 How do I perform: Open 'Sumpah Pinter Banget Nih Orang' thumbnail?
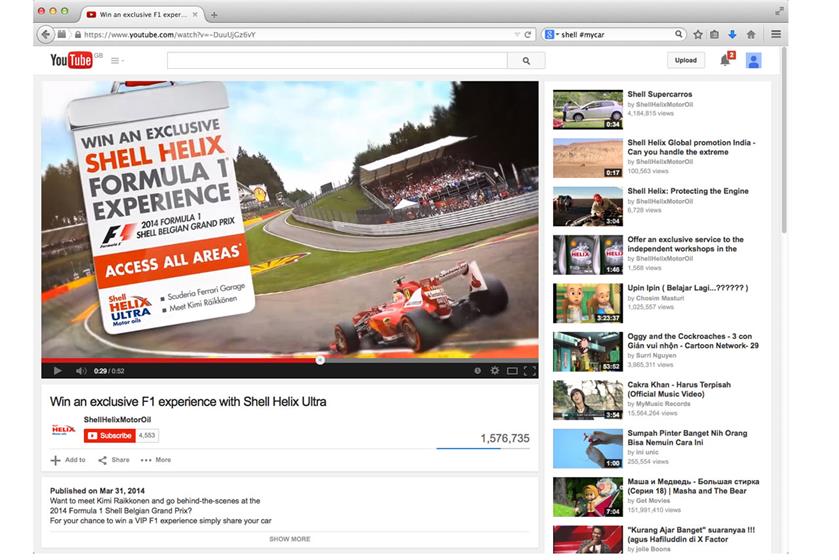coord(588,448)
